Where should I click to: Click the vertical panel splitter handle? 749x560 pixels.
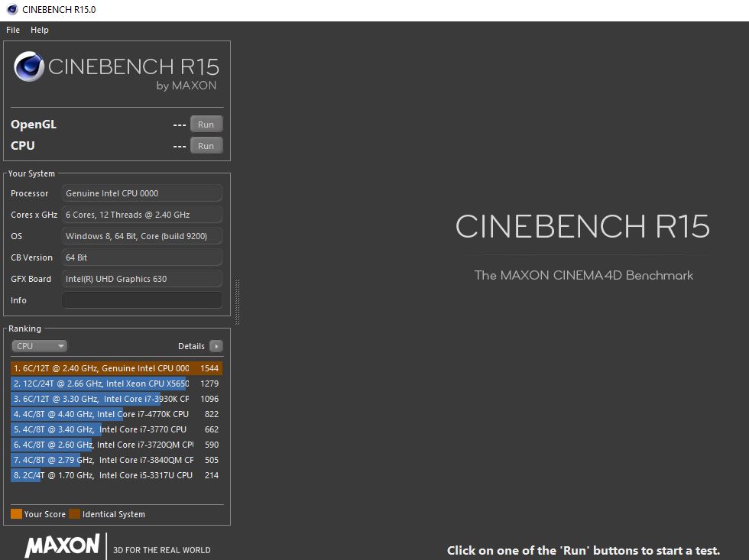(x=237, y=302)
